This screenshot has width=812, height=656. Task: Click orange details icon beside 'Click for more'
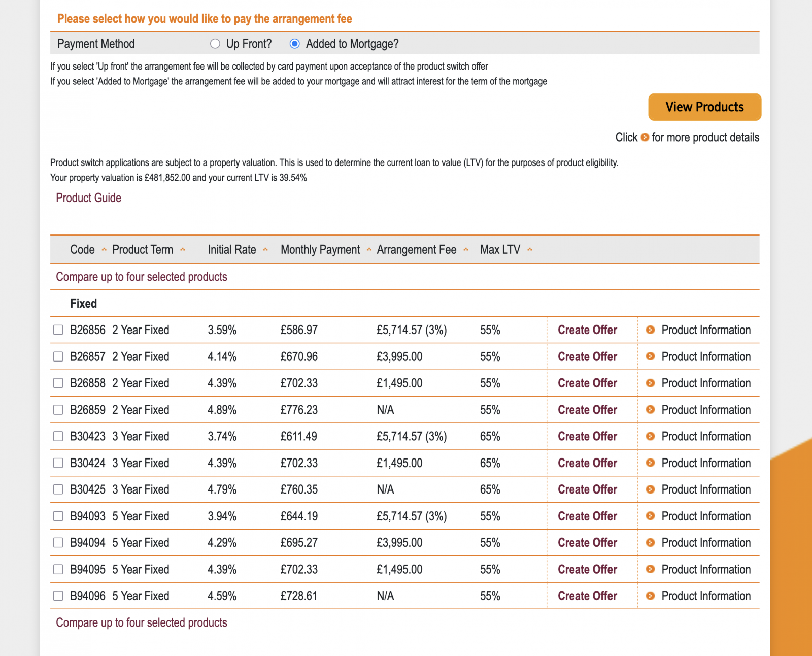pyautogui.click(x=645, y=137)
